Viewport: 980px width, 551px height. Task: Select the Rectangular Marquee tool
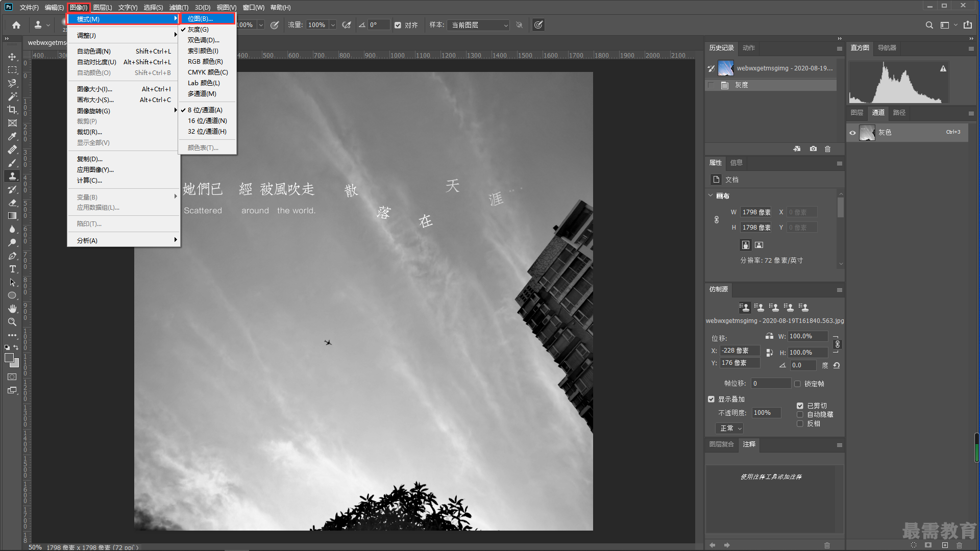coord(12,70)
